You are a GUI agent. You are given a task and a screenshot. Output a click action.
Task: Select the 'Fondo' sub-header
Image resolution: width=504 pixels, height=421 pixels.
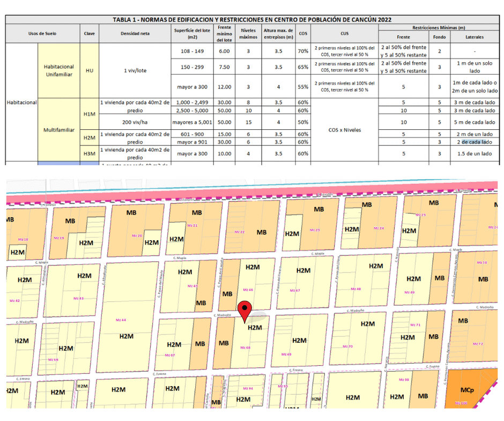[440, 37]
